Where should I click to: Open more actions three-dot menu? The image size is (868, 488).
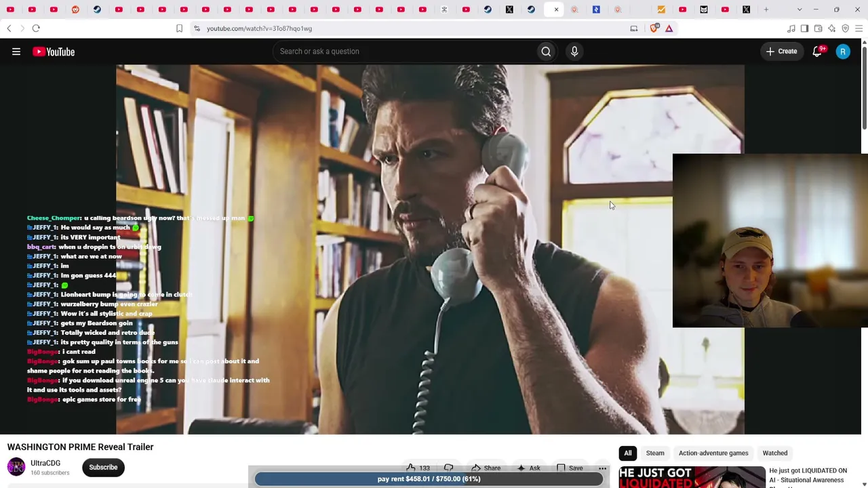point(602,468)
